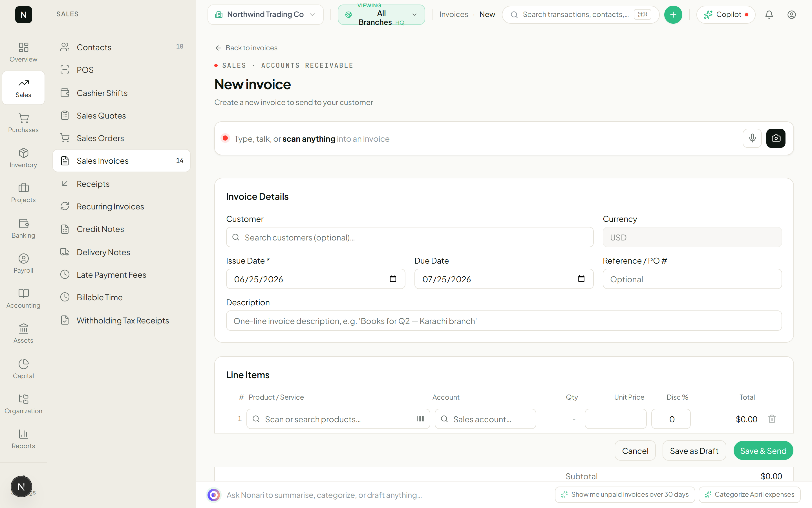Screen dimensions: 812x508
Task: Click 'Show me unpaid invoices over 30 days' suggestion
Action: tap(625, 494)
